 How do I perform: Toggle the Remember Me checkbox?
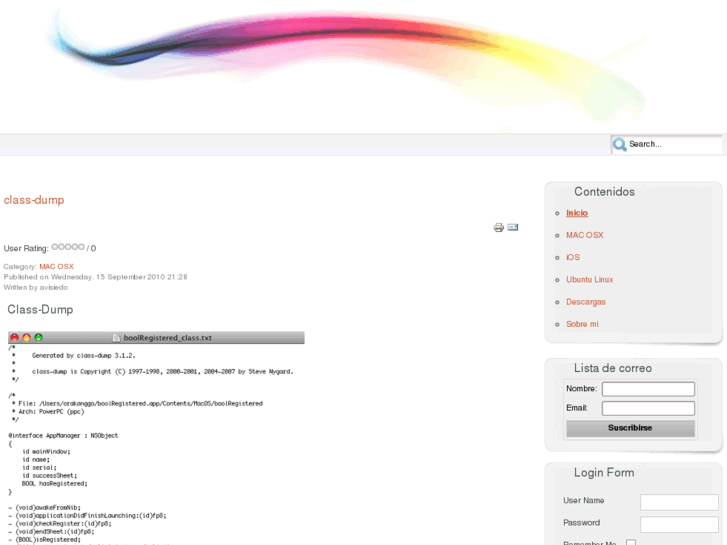point(631,542)
